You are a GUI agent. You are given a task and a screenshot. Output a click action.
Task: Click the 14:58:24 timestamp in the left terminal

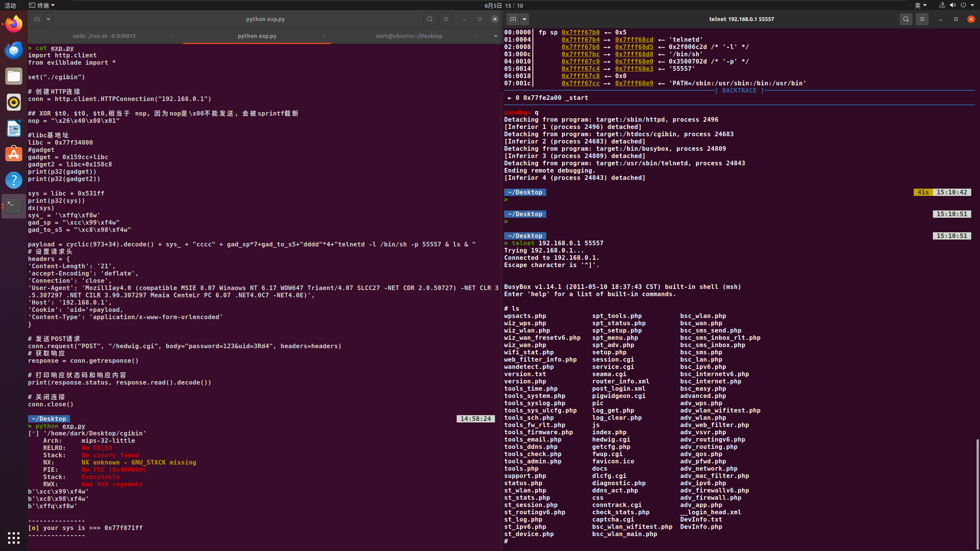click(x=475, y=419)
